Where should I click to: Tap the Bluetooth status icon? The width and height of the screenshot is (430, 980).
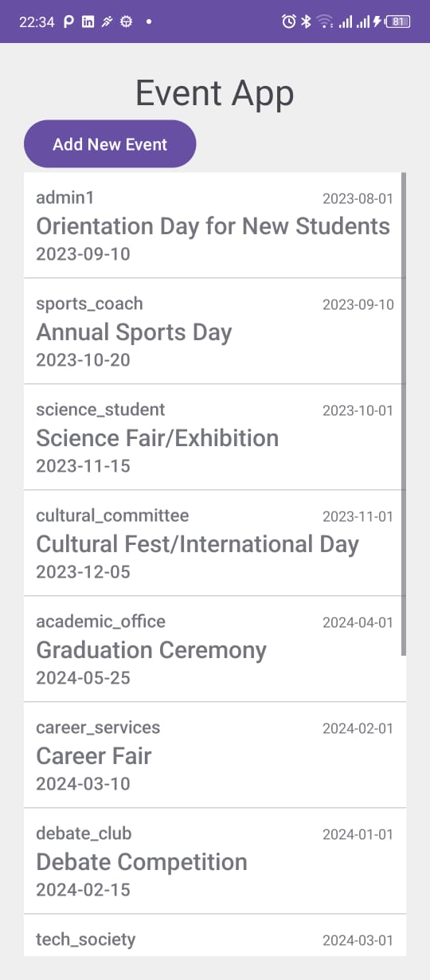[x=306, y=22]
